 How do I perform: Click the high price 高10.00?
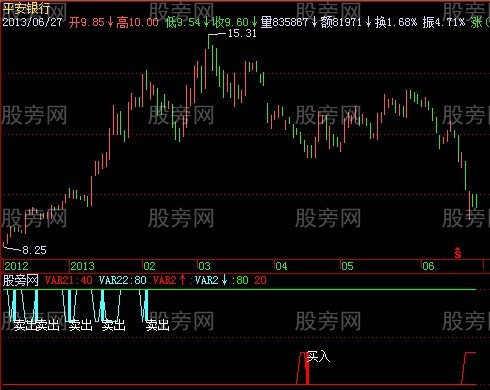tap(137, 22)
